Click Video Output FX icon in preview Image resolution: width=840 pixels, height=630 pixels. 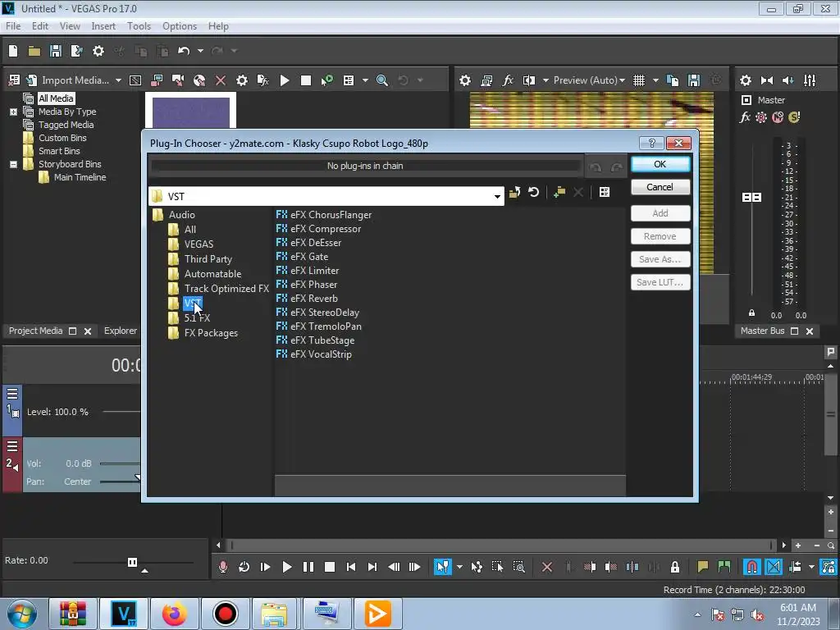click(x=507, y=80)
